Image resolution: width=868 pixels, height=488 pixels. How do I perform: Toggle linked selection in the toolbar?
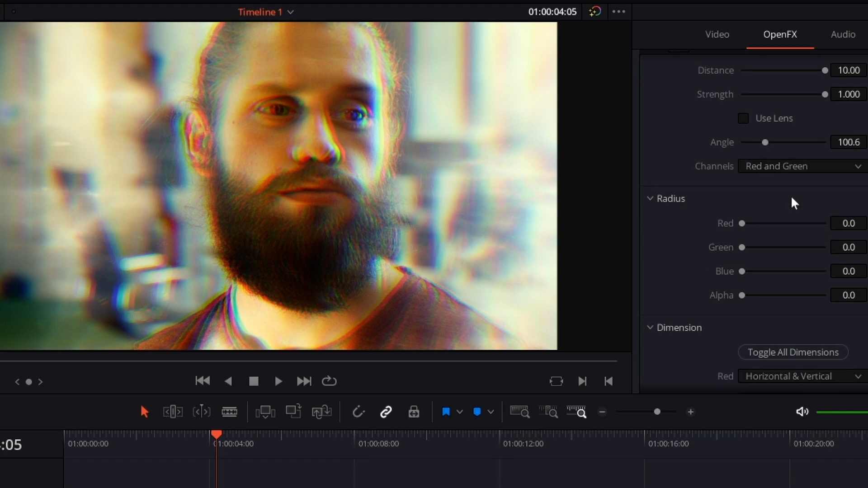(387, 412)
